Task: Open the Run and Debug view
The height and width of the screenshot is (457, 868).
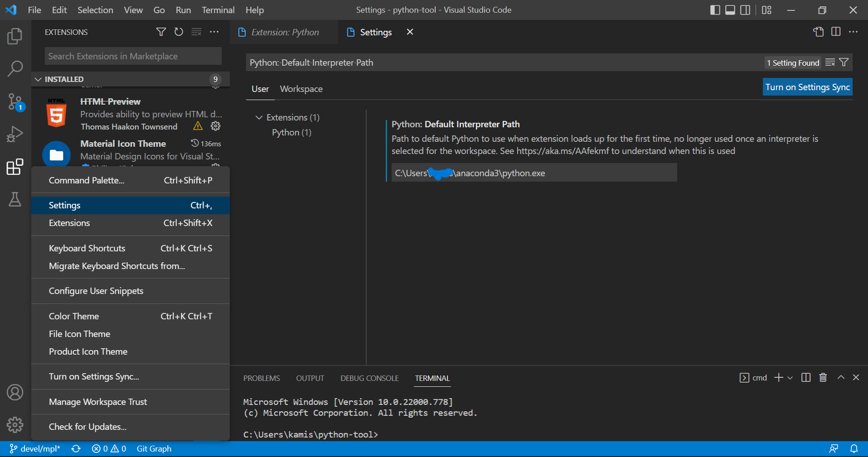Action: click(15, 134)
